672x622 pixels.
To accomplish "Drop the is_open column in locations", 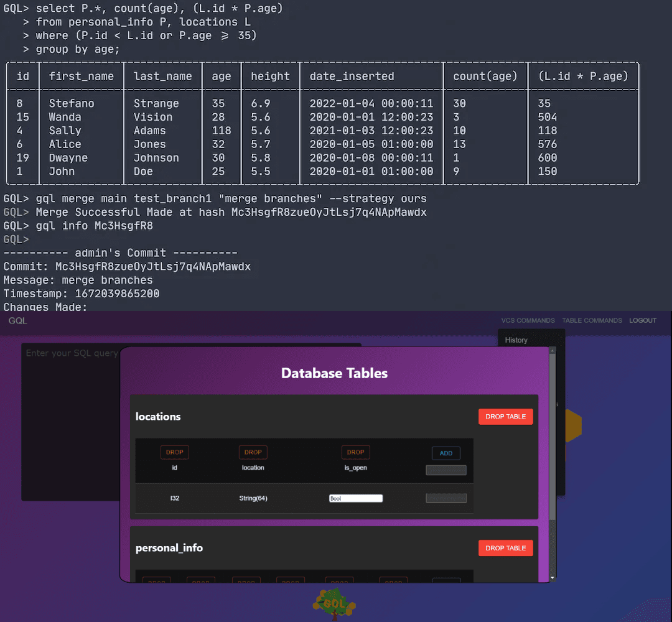I will coord(355,452).
